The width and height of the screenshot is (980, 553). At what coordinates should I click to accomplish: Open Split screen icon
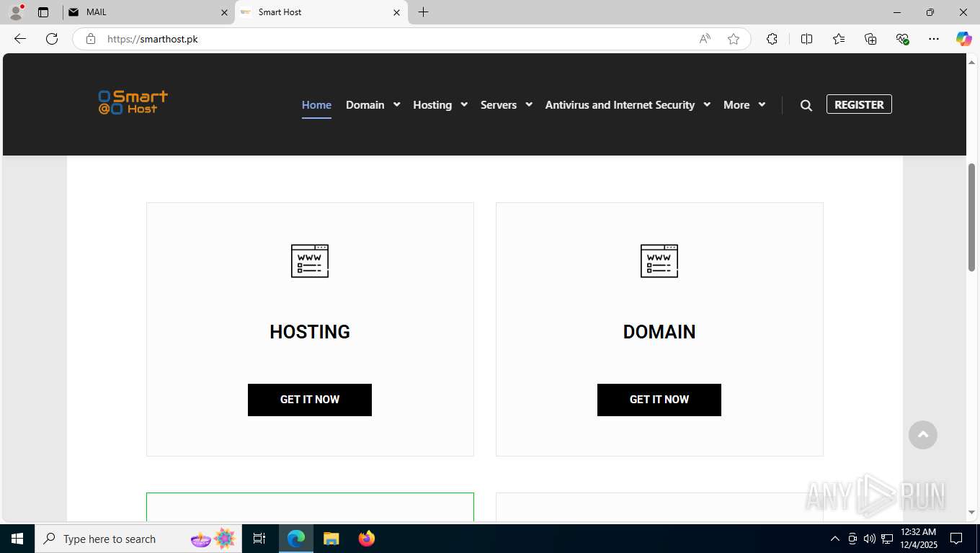pyautogui.click(x=806, y=39)
